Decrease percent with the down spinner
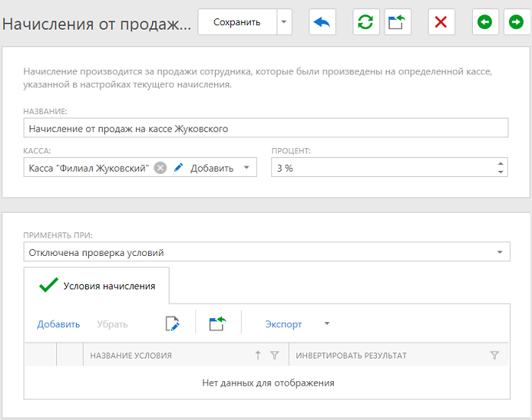The image size is (532, 420). tap(500, 172)
